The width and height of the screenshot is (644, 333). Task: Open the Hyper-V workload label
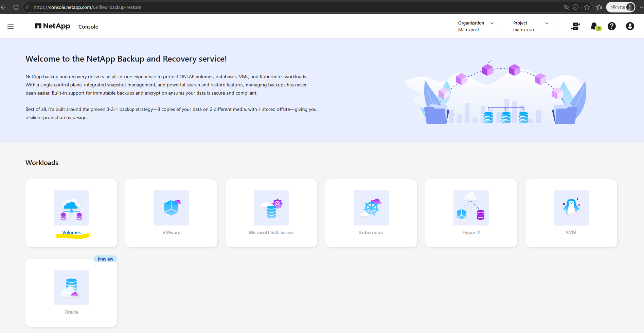[471, 232]
